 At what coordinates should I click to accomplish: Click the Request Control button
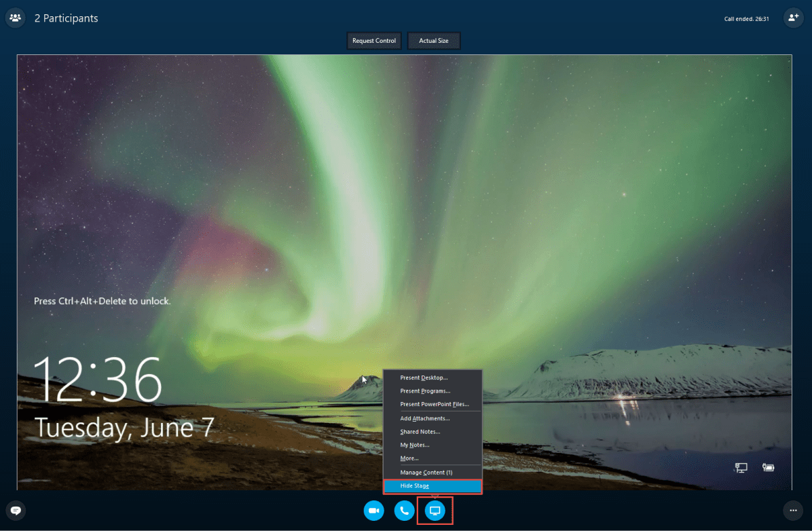[x=374, y=41]
